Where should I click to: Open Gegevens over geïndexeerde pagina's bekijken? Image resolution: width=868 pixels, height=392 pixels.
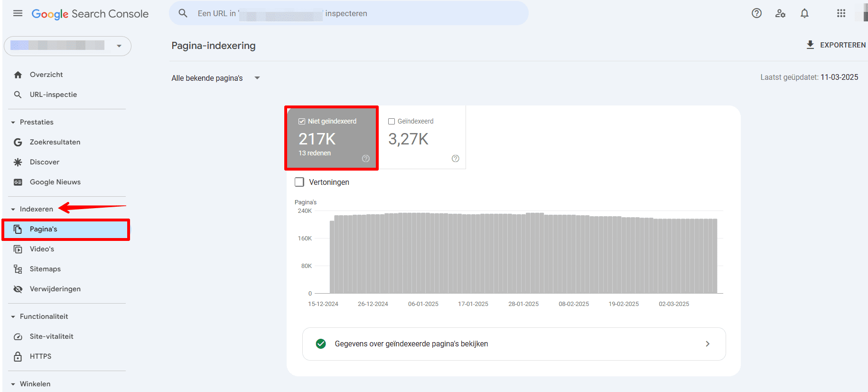click(514, 344)
